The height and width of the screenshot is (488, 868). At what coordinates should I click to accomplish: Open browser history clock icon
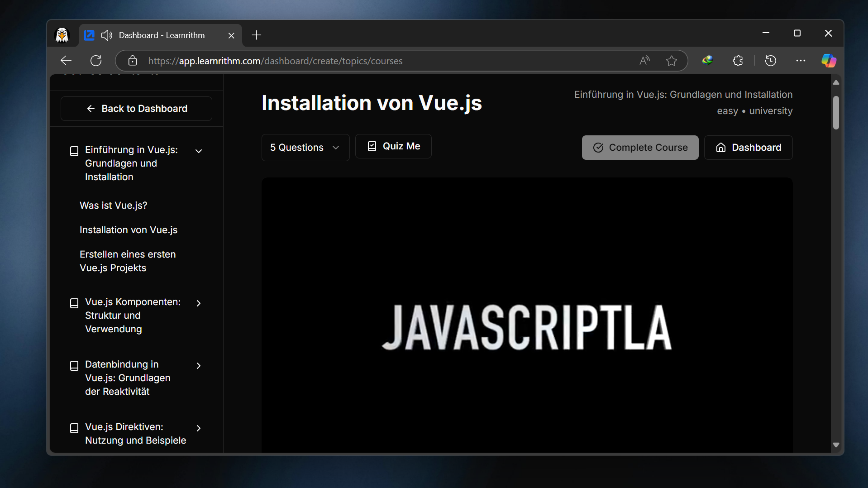[771, 61]
